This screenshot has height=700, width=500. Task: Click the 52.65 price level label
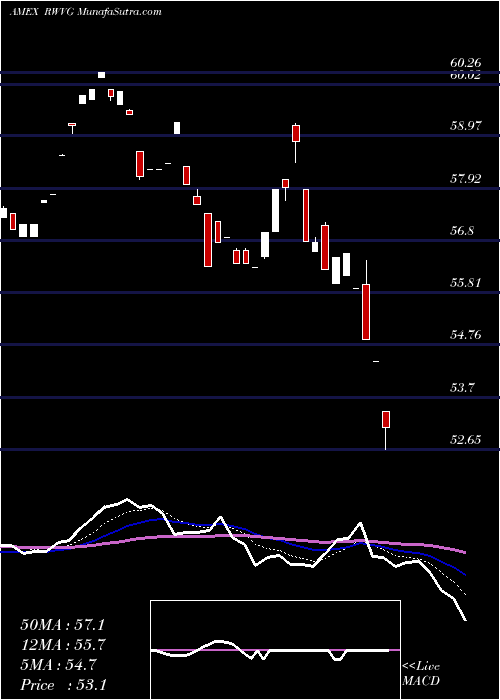(466, 440)
